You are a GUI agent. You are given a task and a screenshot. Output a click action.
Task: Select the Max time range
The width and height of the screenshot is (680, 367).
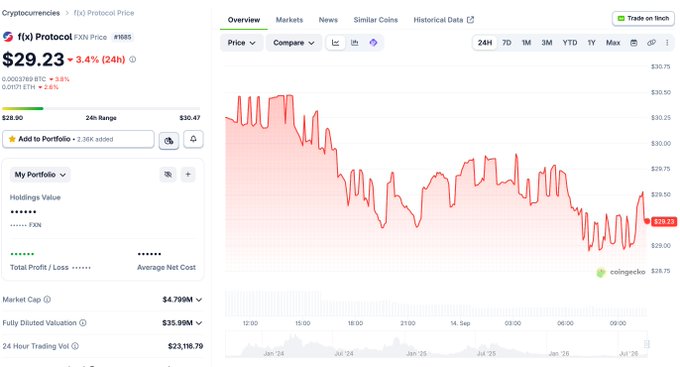tap(613, 43)
